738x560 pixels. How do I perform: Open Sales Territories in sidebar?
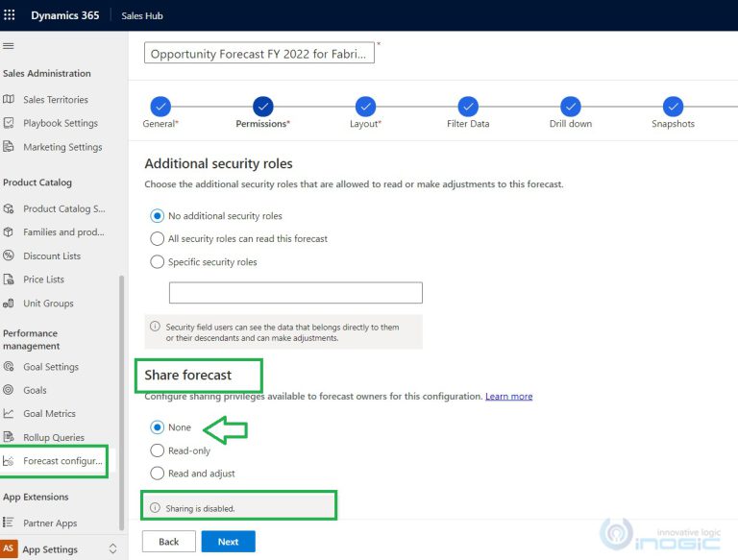pyautogui.click(x=56, y=99)
